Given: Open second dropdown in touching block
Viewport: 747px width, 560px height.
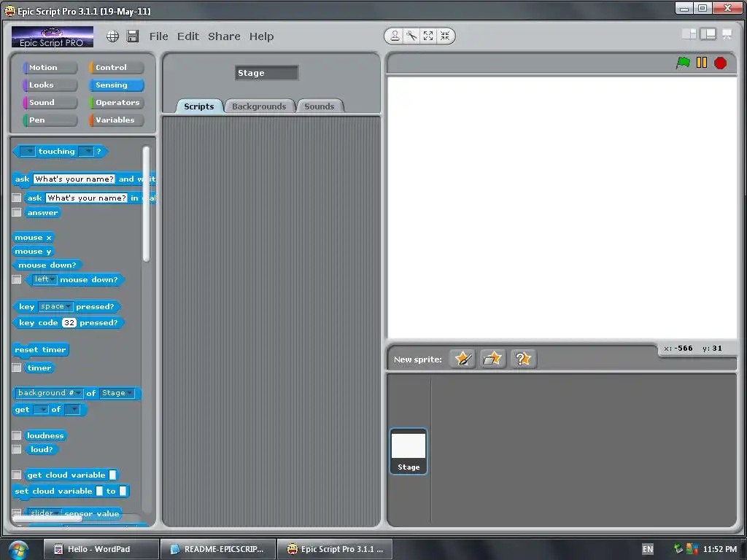Looking at the screenshot, I should click(x=86, y=151).
